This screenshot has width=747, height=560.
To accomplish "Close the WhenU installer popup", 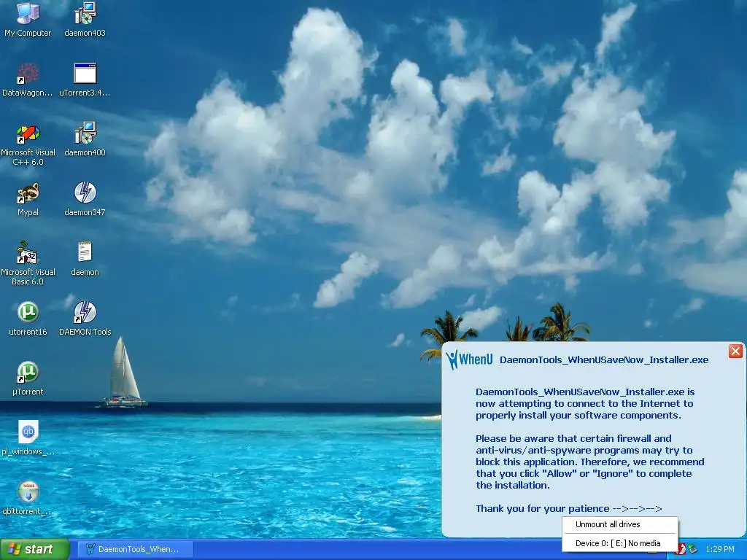I will [x=735, y=351].
